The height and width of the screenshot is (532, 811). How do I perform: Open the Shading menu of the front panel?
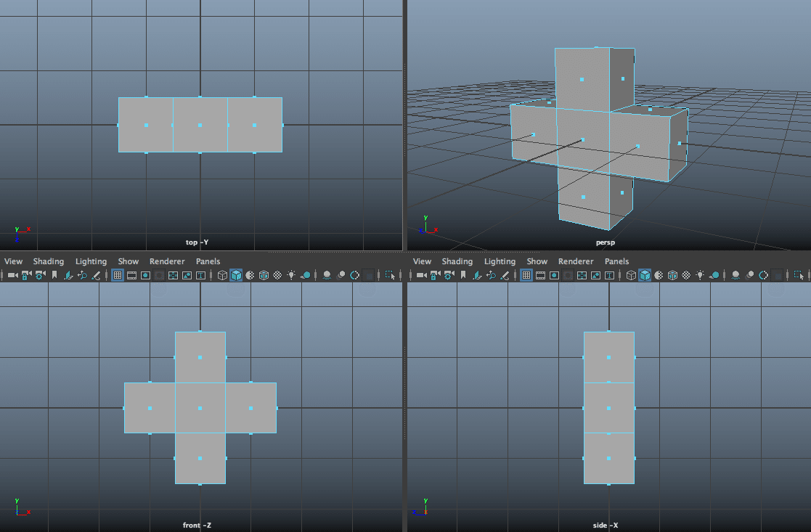49,261
